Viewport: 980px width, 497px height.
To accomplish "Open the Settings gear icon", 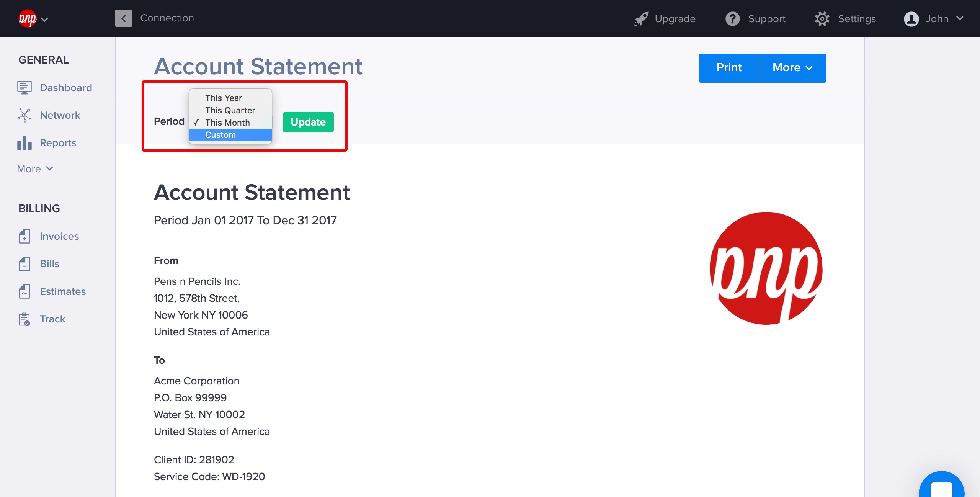I will pyautogui.click(x=822, y=19).
